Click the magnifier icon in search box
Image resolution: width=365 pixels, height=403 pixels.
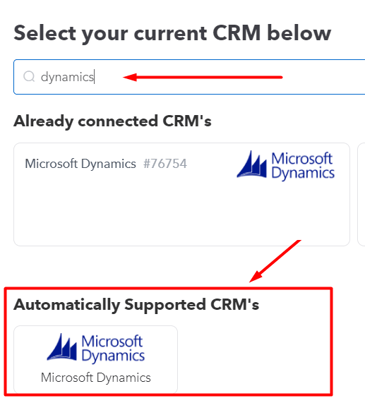29,77
